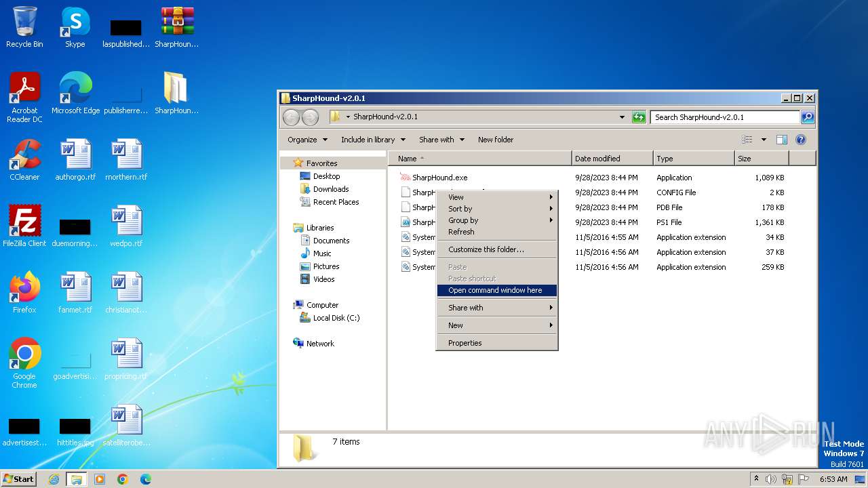Image resolution: width=868 pixels, height=488 pixels.
Task: Open the SharpHound folder on desktop
Action: coord(176,94)
